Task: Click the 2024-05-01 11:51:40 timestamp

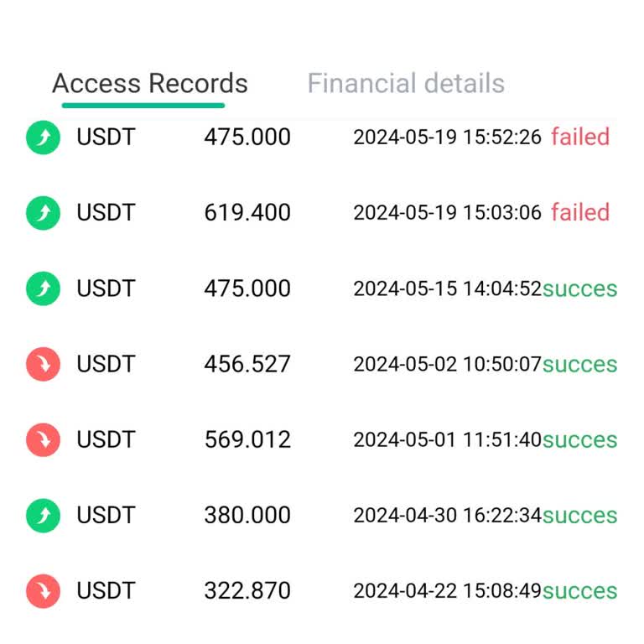Action: pyautogui.click(x=447, y=440)
